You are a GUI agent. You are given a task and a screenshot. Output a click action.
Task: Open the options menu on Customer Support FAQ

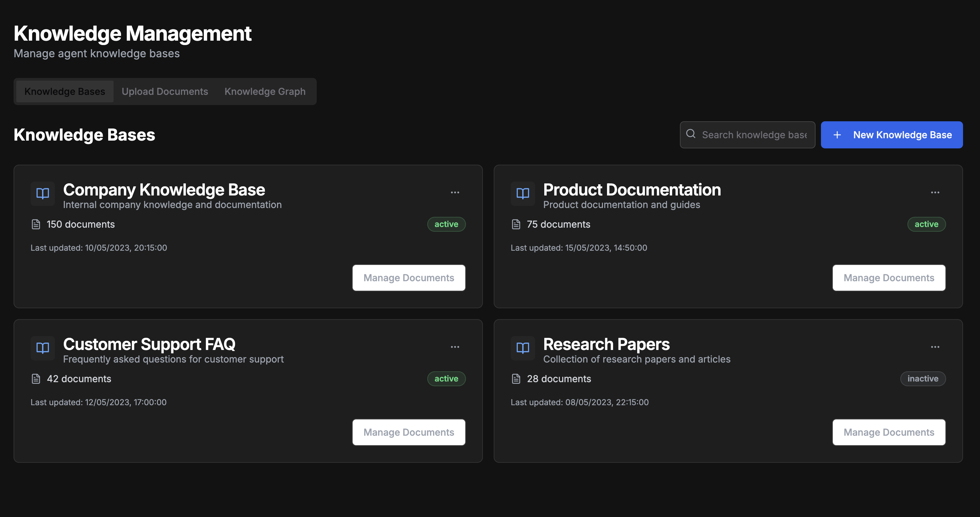coord(455,346)
